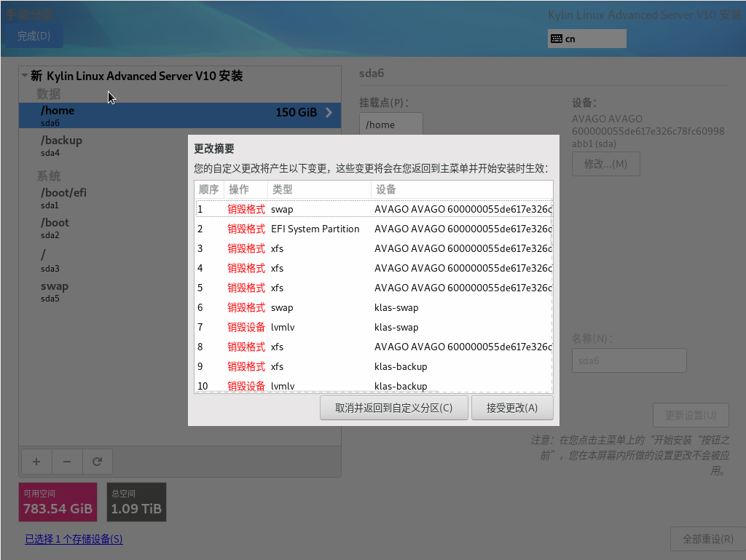Remove selected partition with minus icon
This screenshot has width=746, height=560.
(67, 462)
